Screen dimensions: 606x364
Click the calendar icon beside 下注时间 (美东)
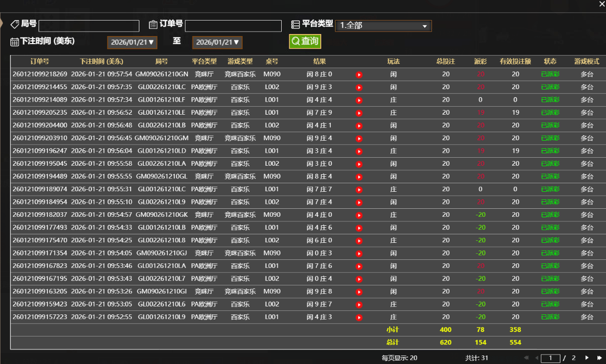tap(13, 41)
